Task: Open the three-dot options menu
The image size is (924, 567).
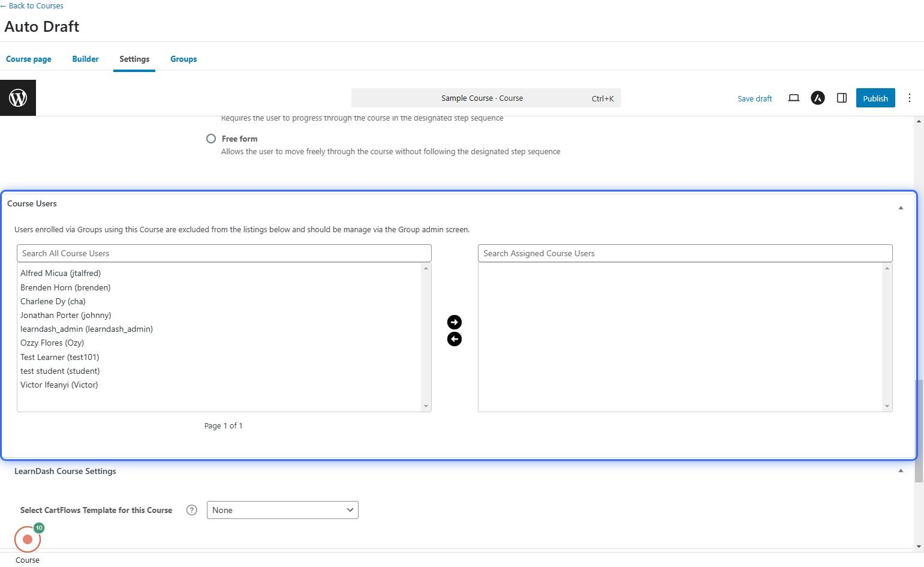Action: tap(909, 98)
